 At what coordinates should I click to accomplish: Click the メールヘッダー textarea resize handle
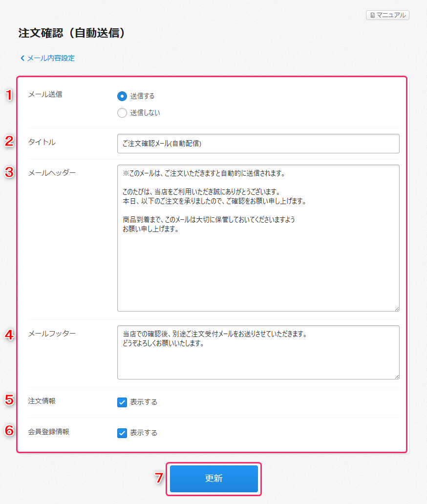click(397, 309)
